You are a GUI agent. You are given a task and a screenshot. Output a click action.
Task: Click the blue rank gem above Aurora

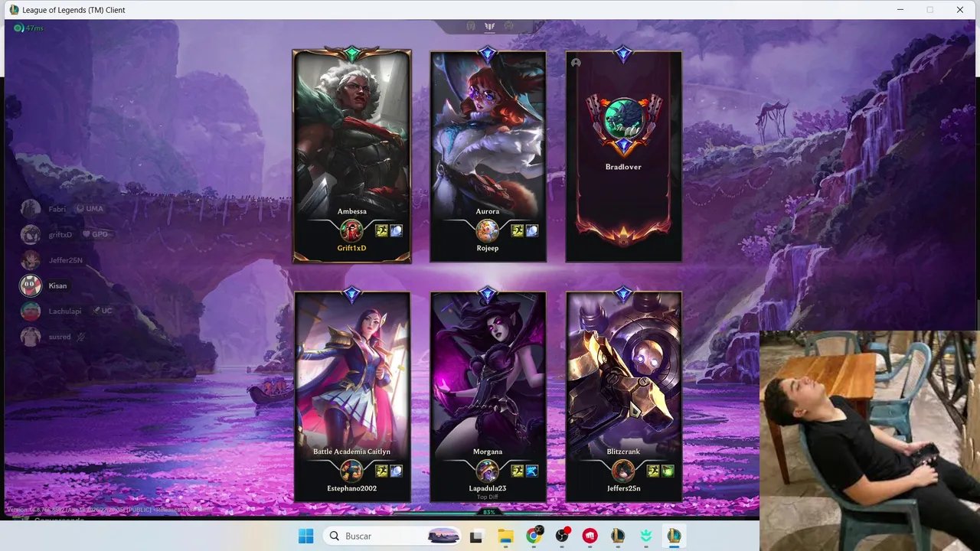coord(488,54)
